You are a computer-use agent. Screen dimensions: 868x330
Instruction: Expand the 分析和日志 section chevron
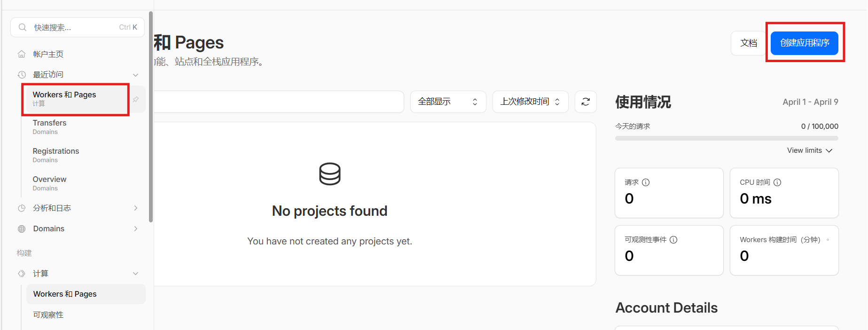[x=135, y=208]
